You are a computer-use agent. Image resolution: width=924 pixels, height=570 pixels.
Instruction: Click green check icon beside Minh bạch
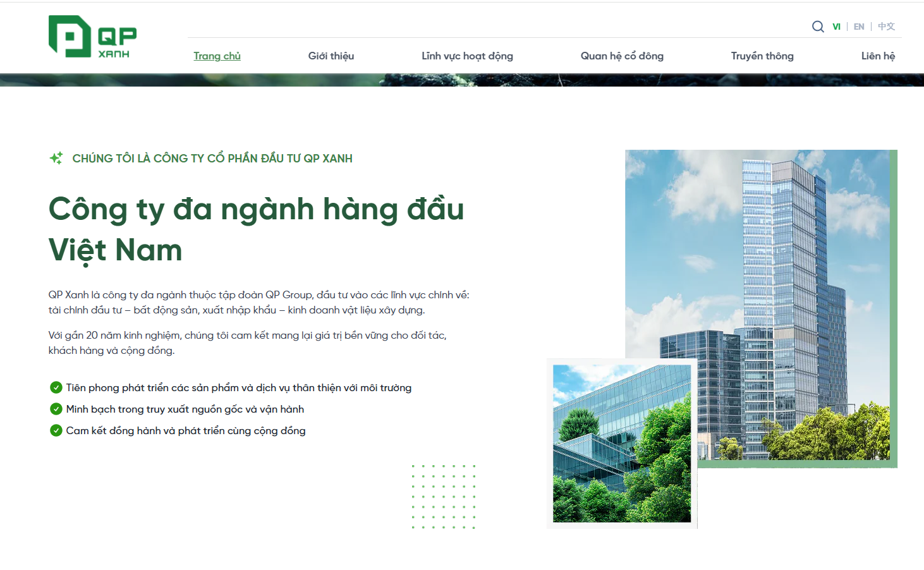pyautogui.click(x=56, y=409)
